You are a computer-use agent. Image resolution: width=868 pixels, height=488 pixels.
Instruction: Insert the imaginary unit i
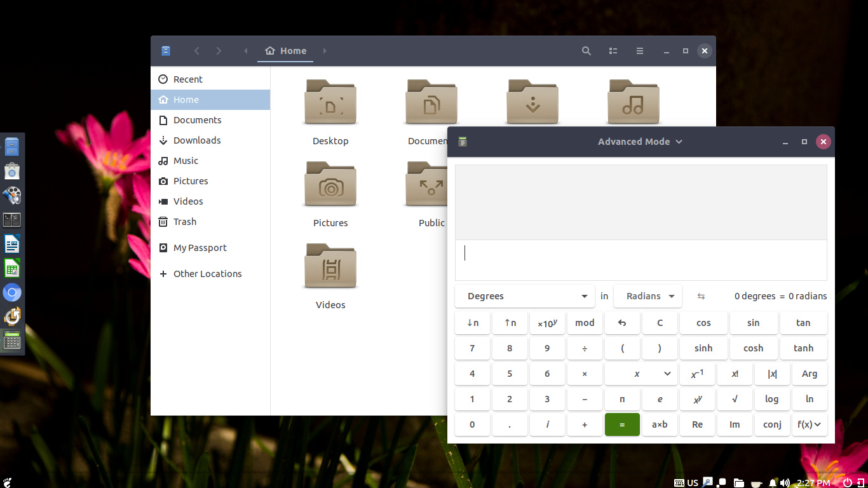[547, 424]
